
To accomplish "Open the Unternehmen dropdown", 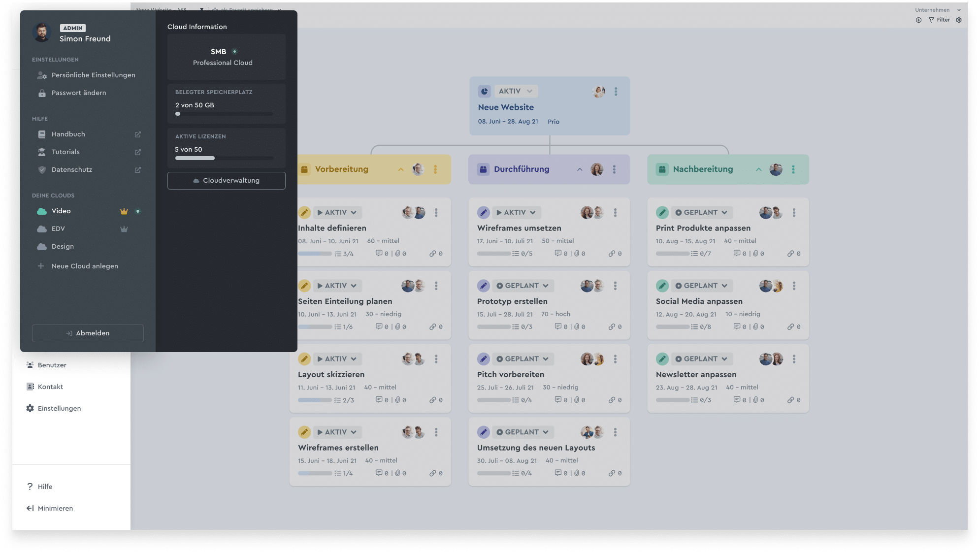I will point(938,10).
